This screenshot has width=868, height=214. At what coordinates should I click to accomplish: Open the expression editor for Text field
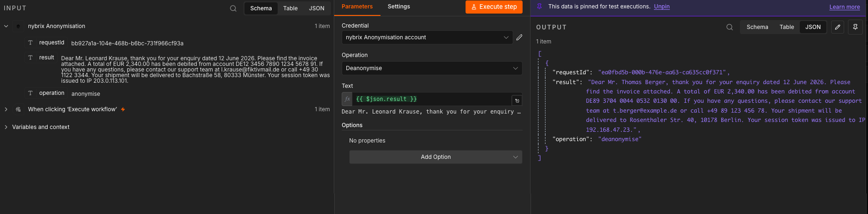click(x=517, y=100)
